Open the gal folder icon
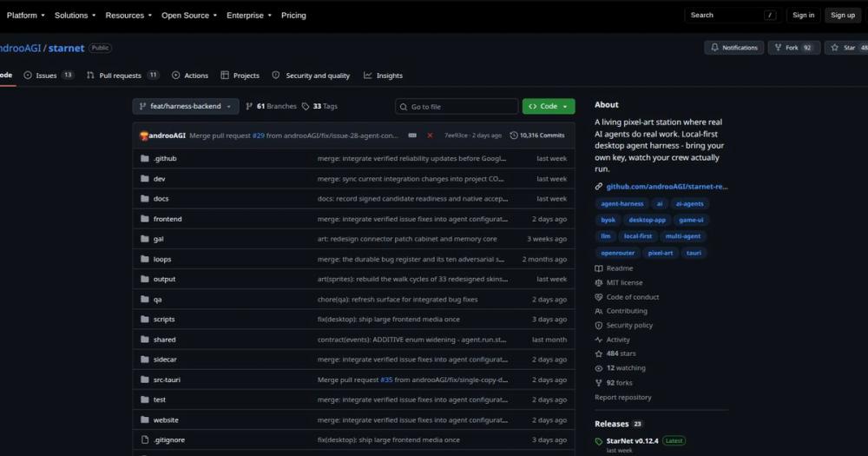Screen dimensions: 868x456 point(145,239)
